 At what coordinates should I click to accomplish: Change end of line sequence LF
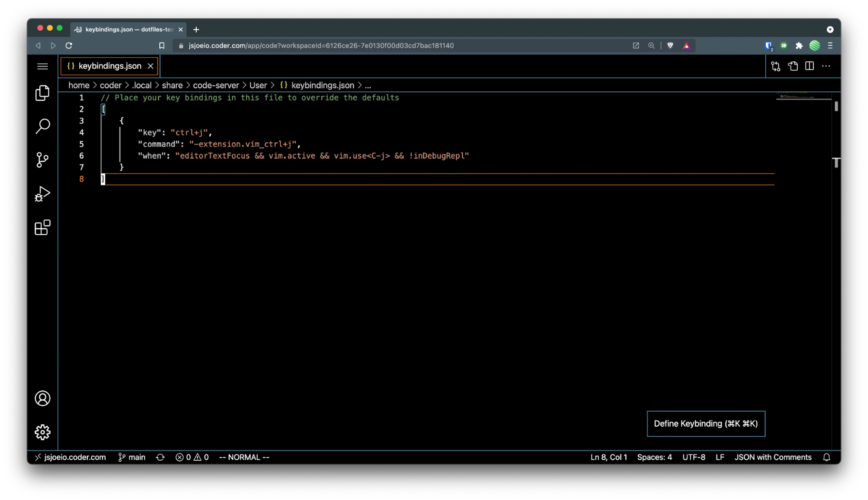(x=720, y=457)
